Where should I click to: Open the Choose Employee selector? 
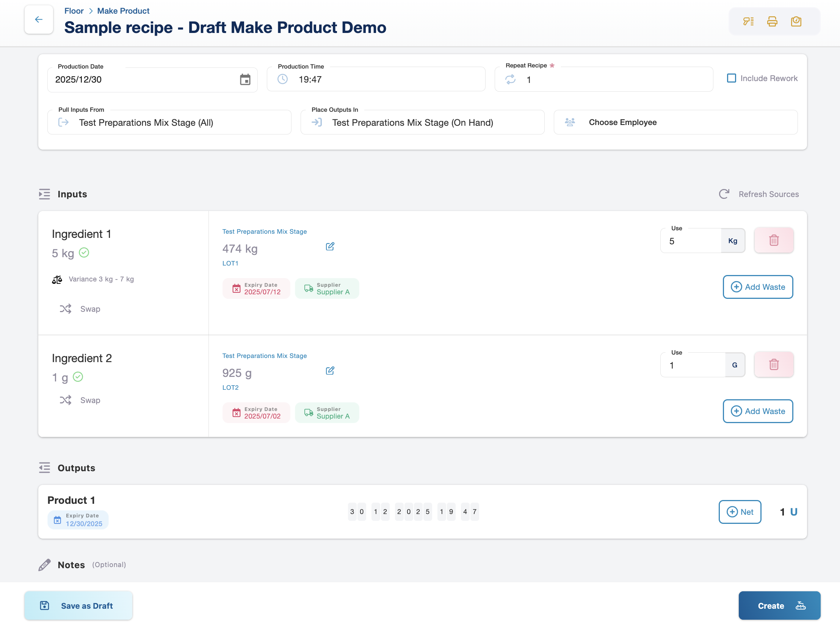point(675,123)
